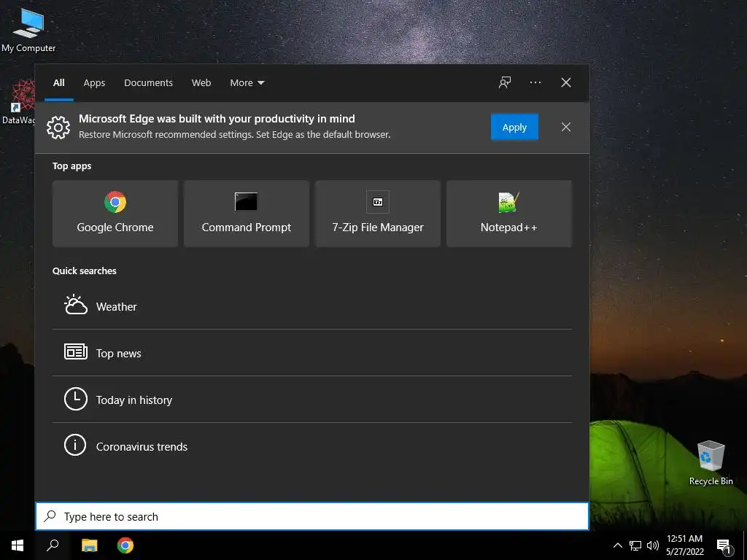Click the network tray icon
747x560 pixels.
click(x=635, y=545)
